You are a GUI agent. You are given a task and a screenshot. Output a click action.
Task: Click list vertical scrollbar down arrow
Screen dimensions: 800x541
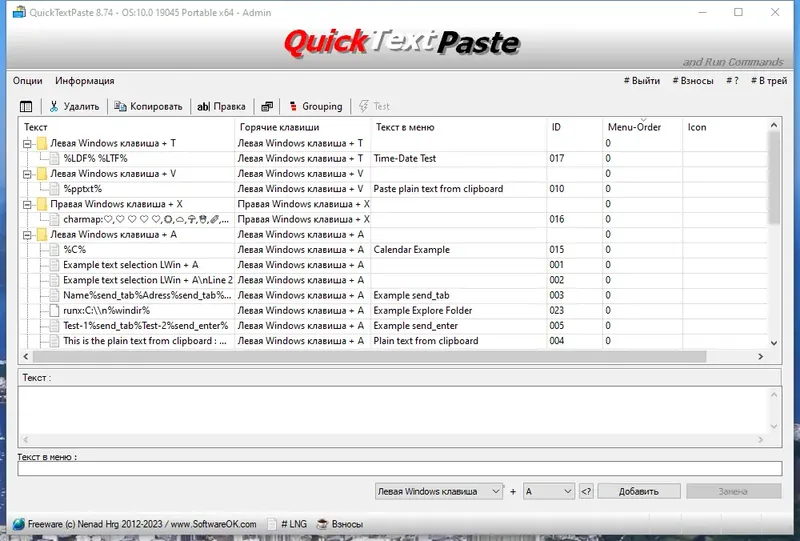point(774,343)
